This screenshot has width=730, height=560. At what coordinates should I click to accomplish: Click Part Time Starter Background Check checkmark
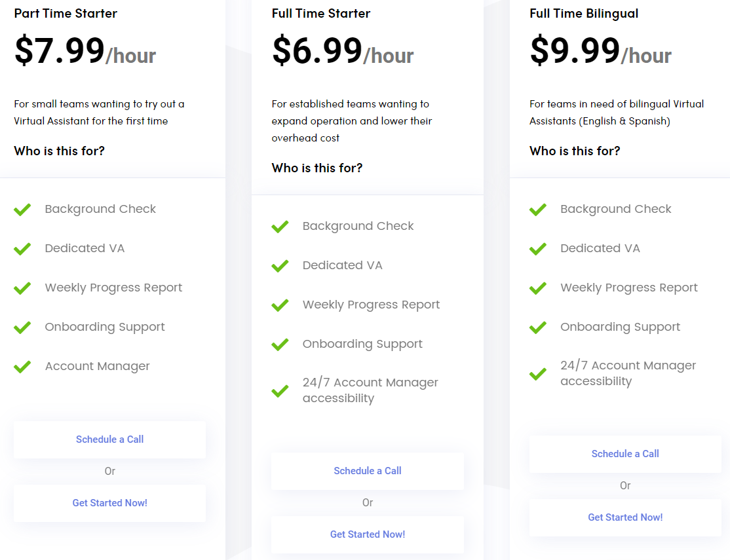pos(22,210)
